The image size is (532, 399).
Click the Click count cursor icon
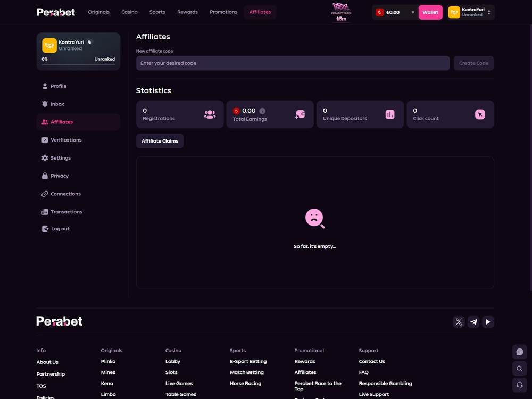pos(480,114)
